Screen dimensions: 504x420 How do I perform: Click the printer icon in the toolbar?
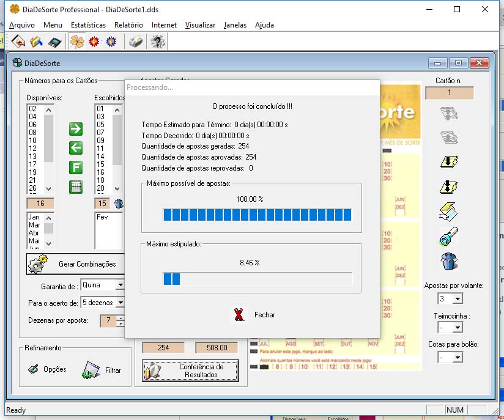tap(135, 42)
